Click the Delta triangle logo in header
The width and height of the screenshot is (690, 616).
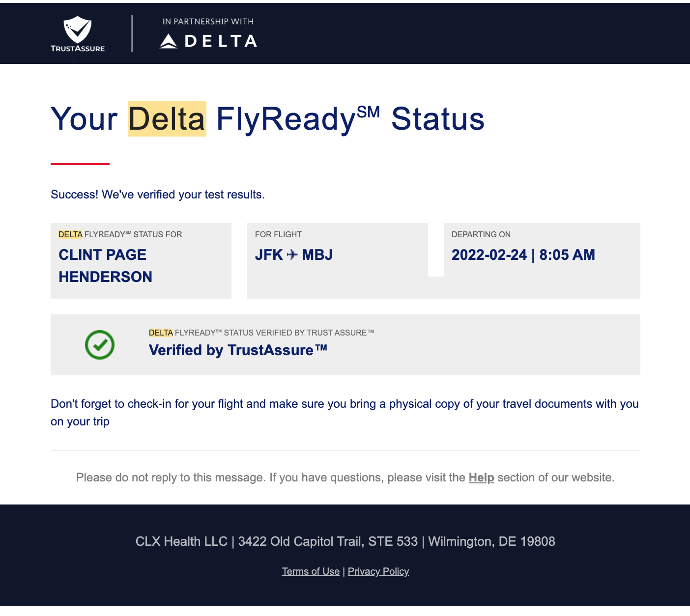(169, 41)
